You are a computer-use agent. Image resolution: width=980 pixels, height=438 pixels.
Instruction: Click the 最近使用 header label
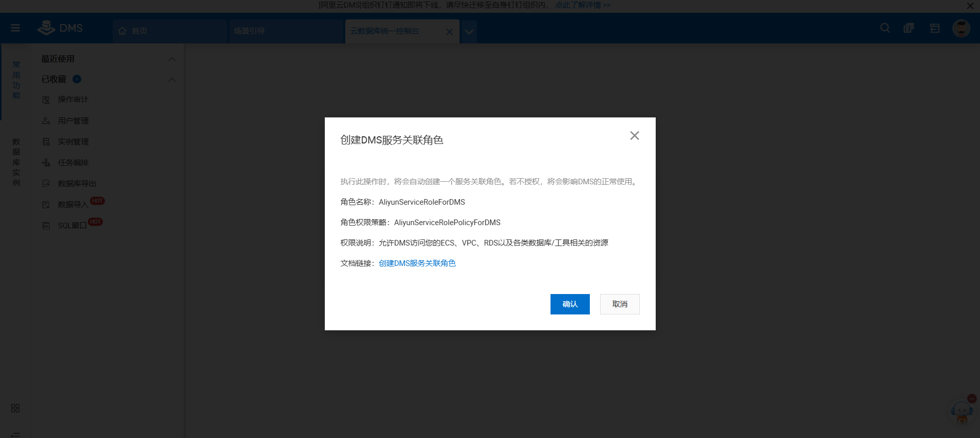(58, 59)
